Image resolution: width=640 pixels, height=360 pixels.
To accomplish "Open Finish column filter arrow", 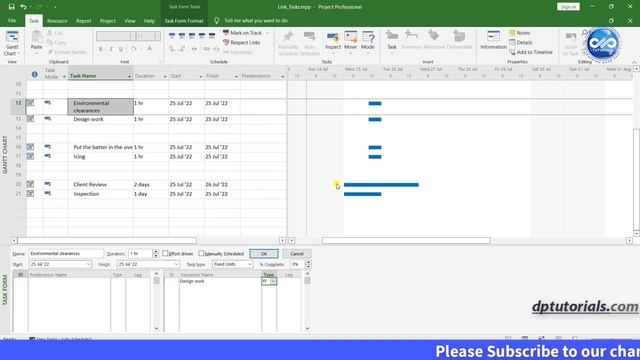I will 236,76.
